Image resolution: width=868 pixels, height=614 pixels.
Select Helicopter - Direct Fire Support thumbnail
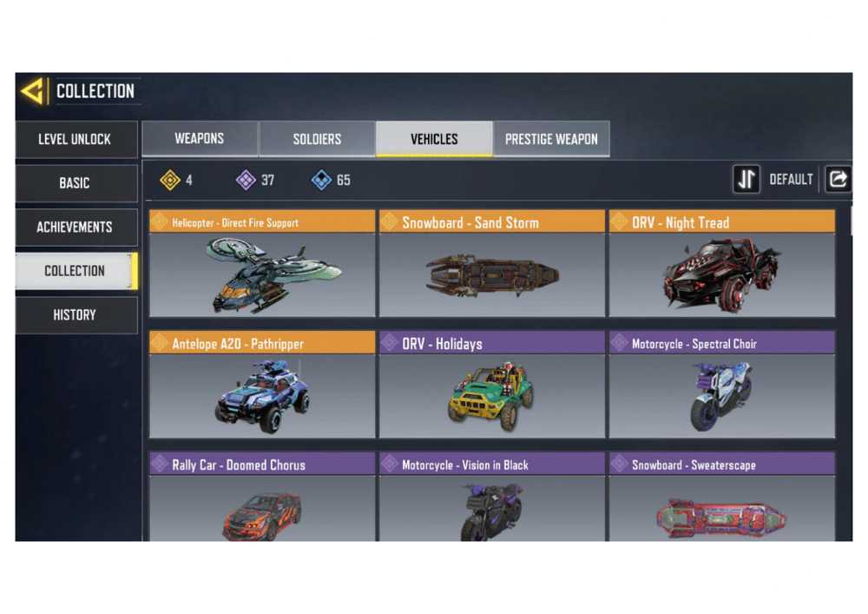[x=262, y=274]
